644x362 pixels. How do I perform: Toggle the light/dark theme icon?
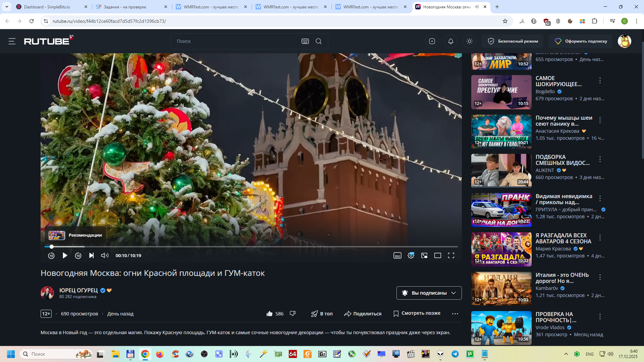[470, 41]
